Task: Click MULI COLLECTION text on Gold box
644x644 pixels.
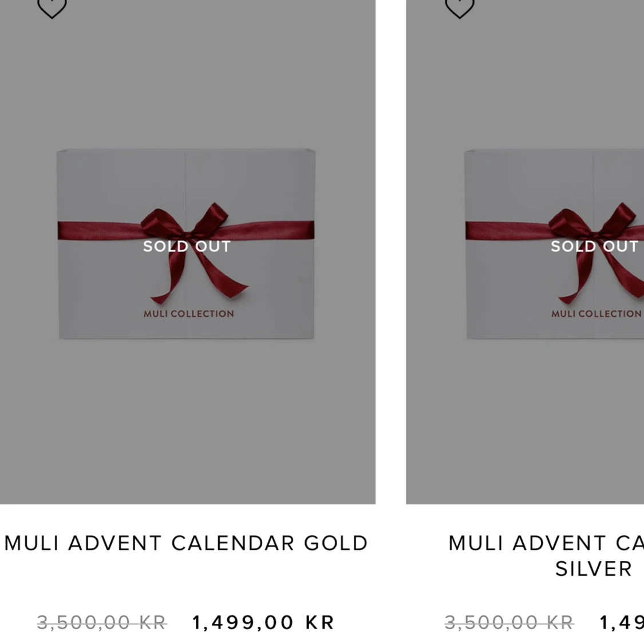Action: tap(188, 314)
